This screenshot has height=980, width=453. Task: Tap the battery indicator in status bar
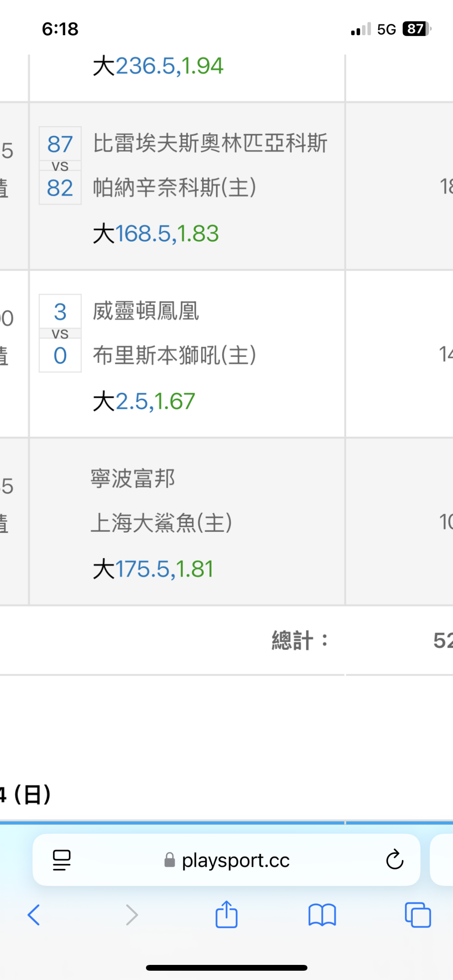coord(417,29)
